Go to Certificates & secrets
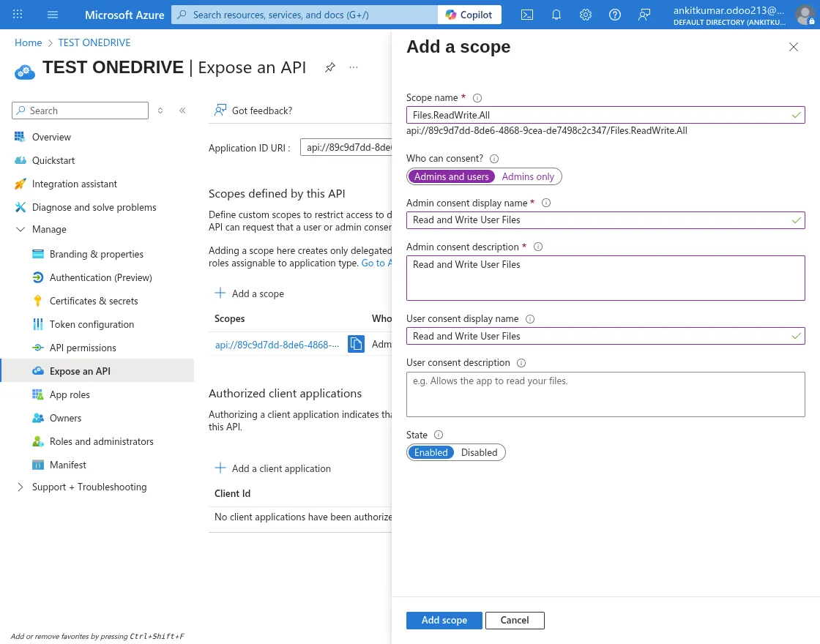This screenshot has height=644, width=820. (x=94, y=301)
